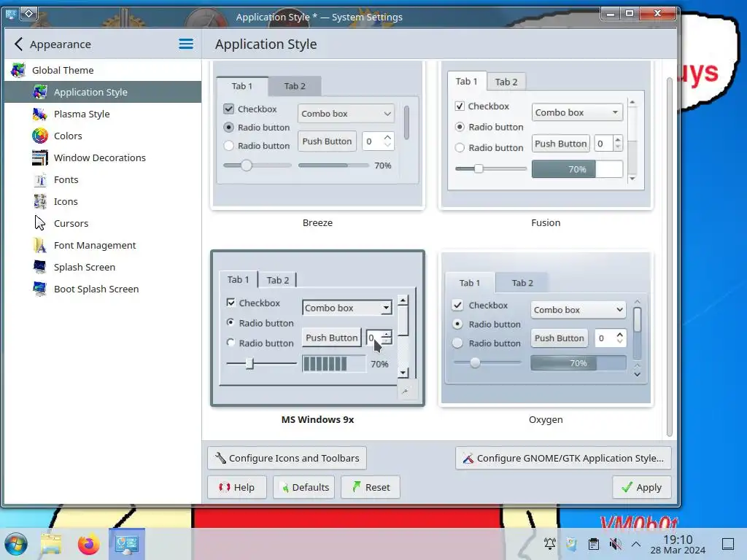This screenshot has height=560, width=747.
Task: Switch to Tab 2 in the Breeze preview
Action: (x=295, y=86)
